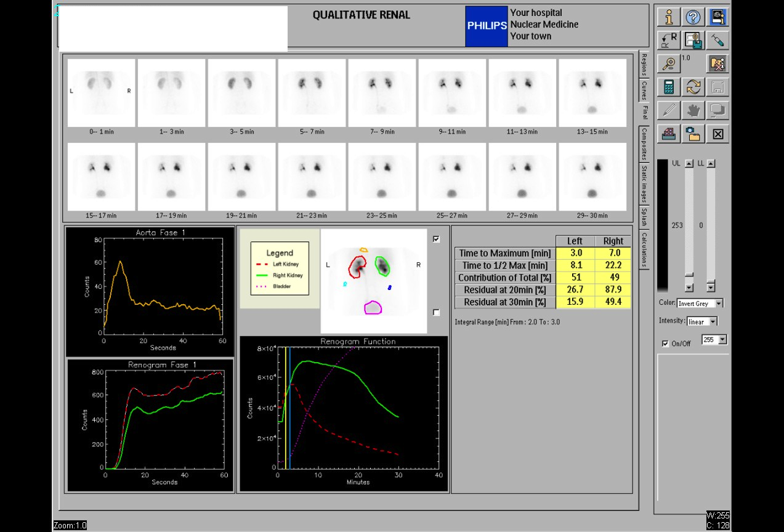Click the refresh circular arrows icon
This screenshot has width=784, height=532.
(x=693, y=87)
